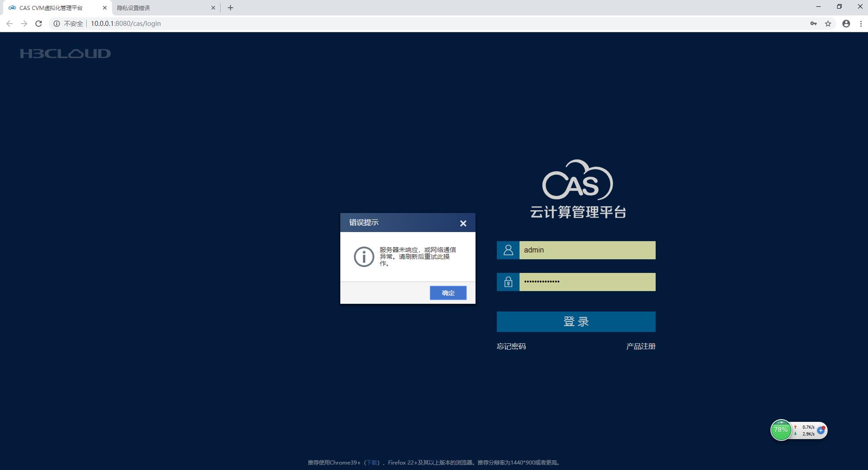The height and width of the screenshot is (470, 868).
Task: Confirm the error with 确定 button
Action: tap(448, 293)
